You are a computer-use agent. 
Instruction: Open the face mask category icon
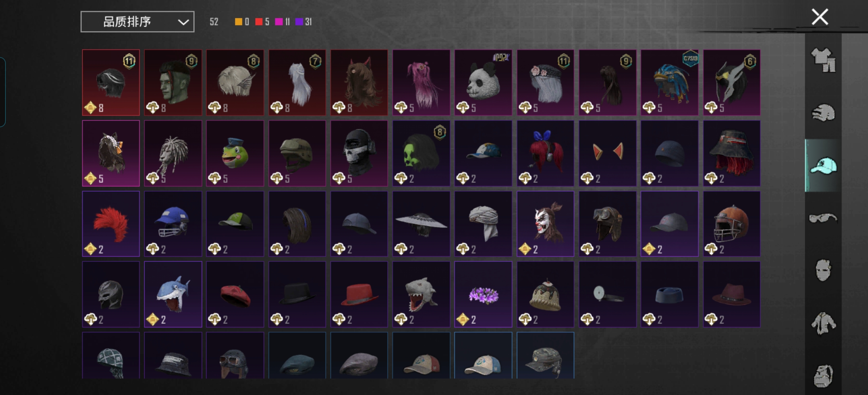pyautogui.click(x=823, y=270)
